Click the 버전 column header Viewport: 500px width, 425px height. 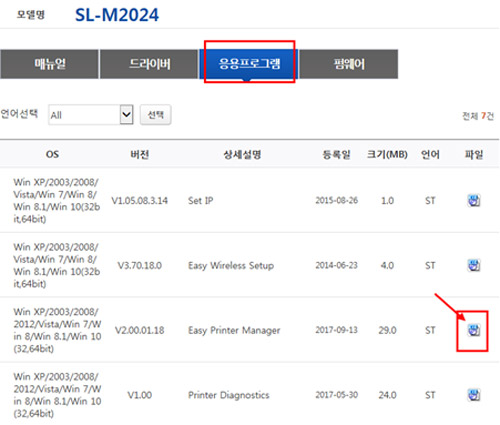(x=139, y=154)
